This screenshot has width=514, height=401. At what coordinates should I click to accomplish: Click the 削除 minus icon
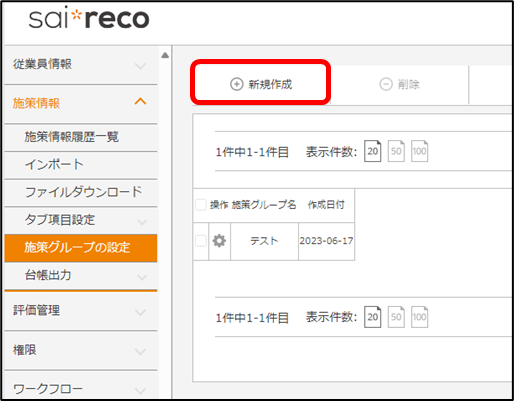[386, 84]
